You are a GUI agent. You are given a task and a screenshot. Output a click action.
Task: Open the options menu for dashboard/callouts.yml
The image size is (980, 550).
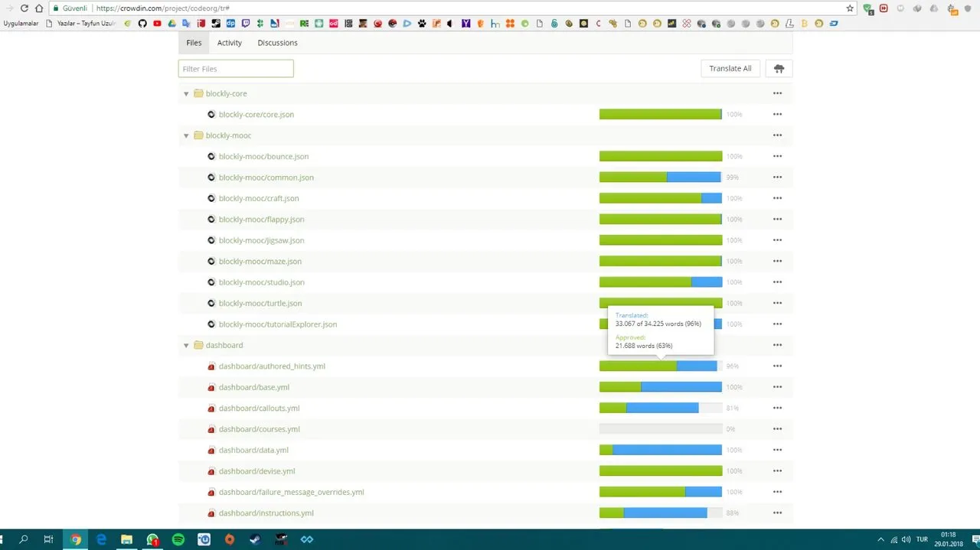777,408
